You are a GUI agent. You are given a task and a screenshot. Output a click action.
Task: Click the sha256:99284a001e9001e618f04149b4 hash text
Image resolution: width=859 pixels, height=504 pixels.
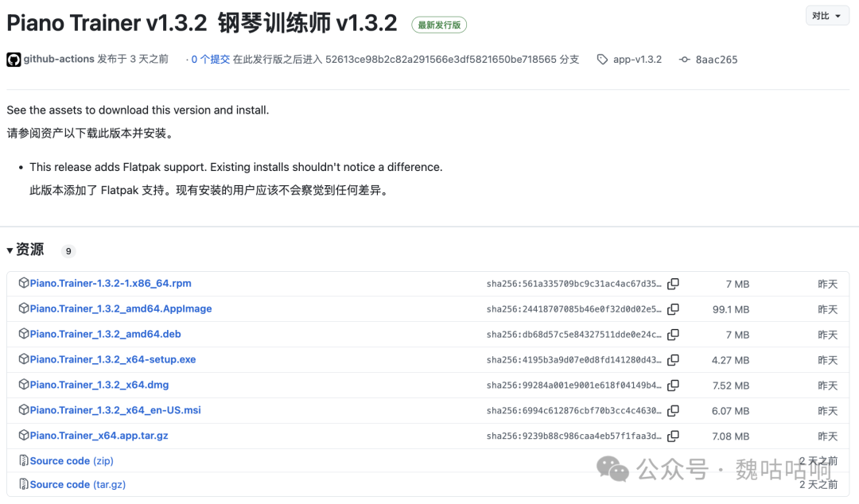coord(573,385)
